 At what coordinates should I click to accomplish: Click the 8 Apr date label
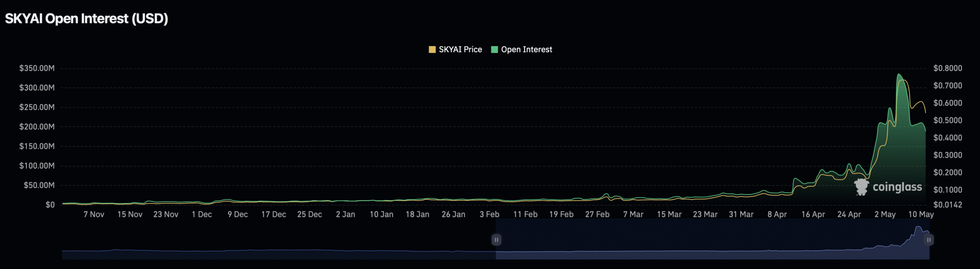tap(777, 215)
